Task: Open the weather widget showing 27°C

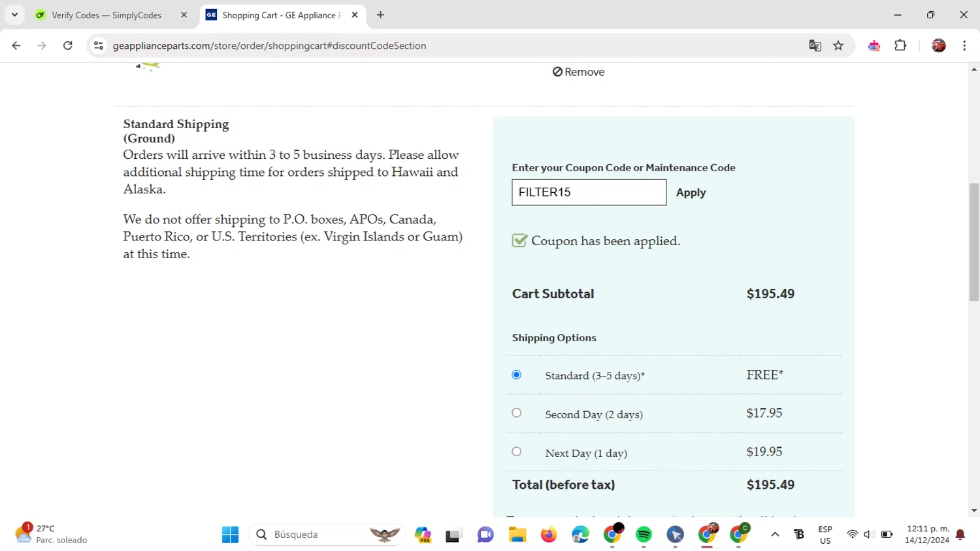Action: [x=51, y=534]
